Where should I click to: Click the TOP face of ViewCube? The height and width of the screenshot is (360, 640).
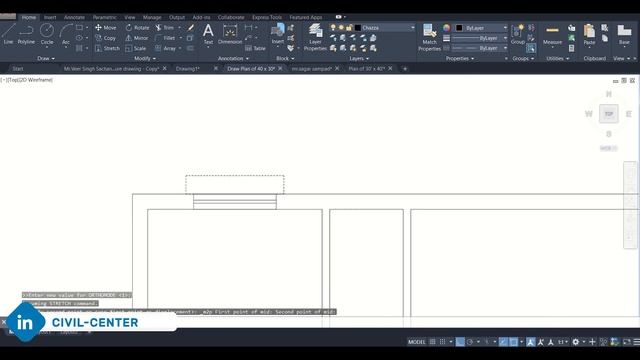coord(609,114)
